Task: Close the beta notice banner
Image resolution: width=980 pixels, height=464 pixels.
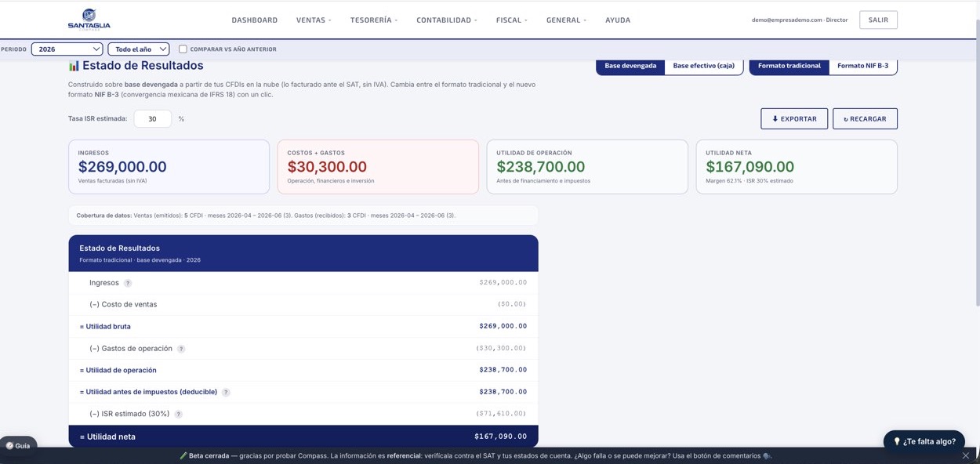Action: pos(965,455)
